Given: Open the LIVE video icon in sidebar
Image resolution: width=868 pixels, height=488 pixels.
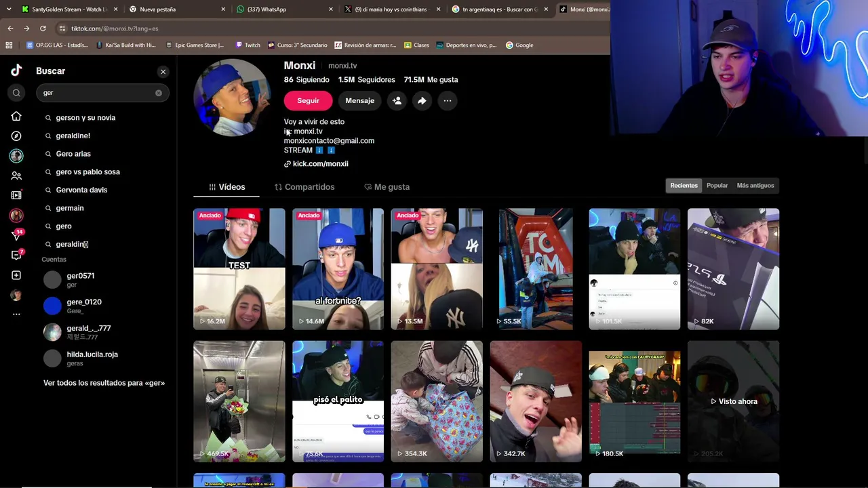Looking at the screenshot, I should pos(16,195).
